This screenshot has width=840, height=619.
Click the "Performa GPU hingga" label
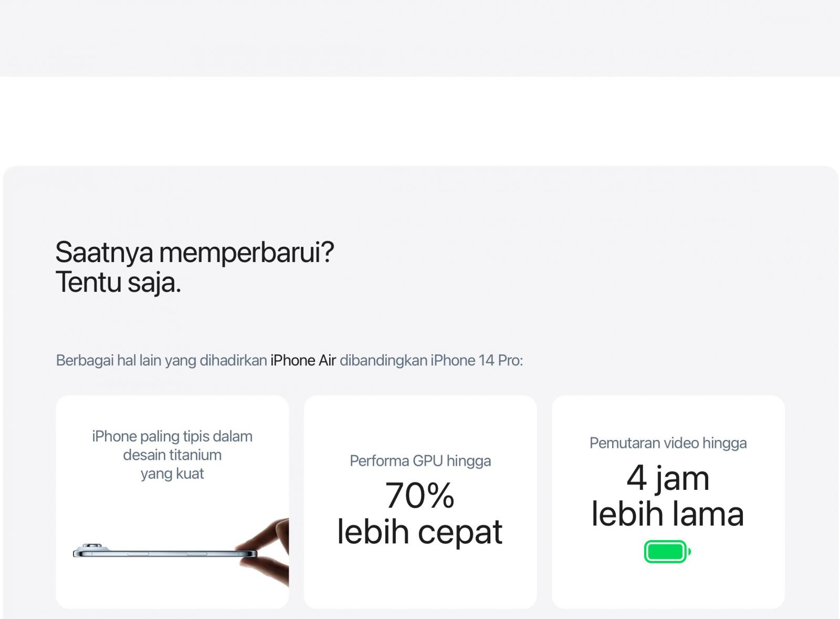point(420,461)
